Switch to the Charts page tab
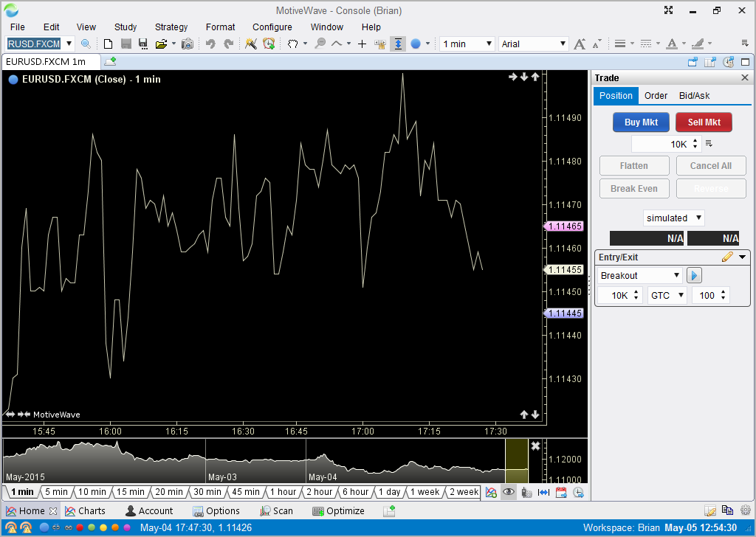Image resolution: width=756 pixels, height=537 pixels. (86, 511)
